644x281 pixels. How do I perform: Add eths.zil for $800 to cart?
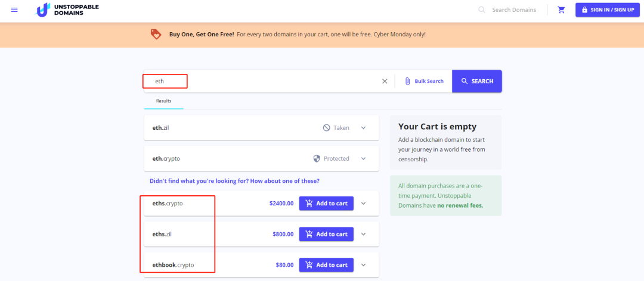click(326, 234)
